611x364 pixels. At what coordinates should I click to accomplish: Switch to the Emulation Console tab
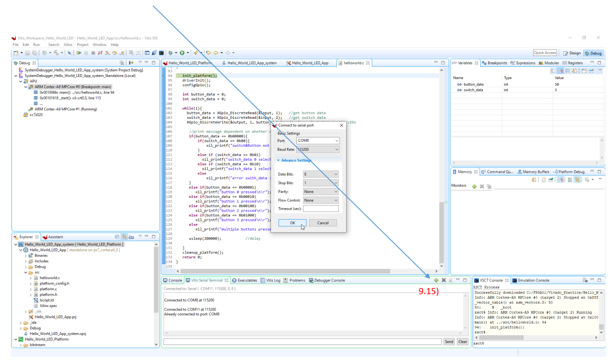(x=531, y=280)
